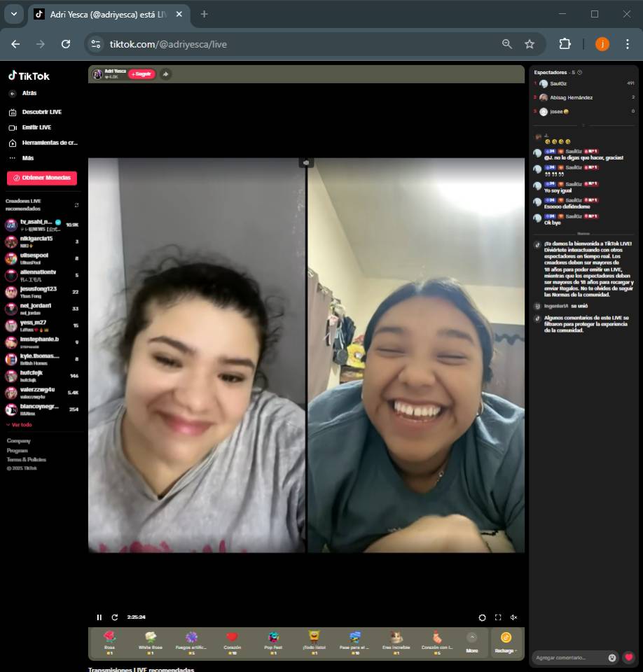Toggle fullscreen mode for the video
The image size is (643, 672).
(x=498, y=617)
